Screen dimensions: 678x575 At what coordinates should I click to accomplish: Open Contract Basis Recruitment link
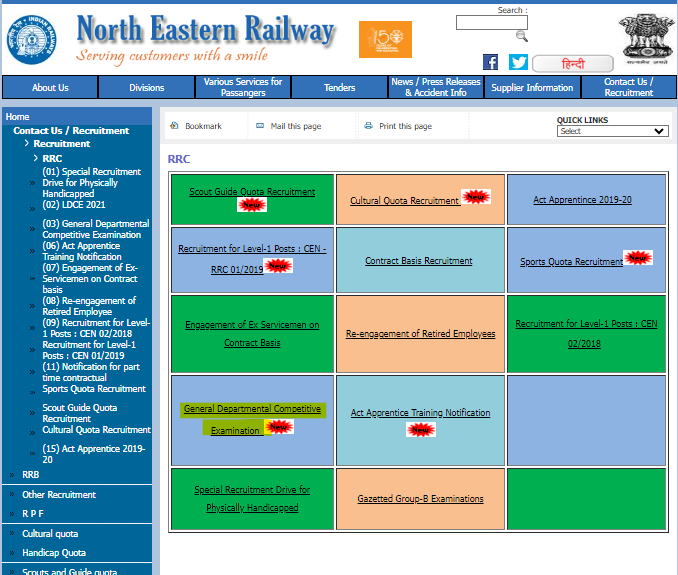(419, 261)
